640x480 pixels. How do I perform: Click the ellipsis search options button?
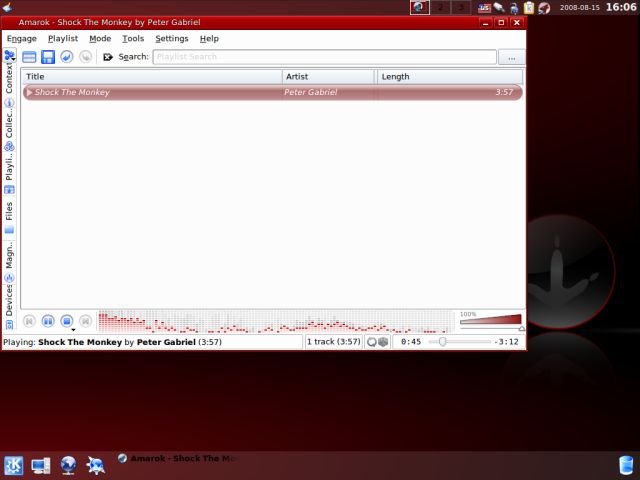click(x=511, y=57)
